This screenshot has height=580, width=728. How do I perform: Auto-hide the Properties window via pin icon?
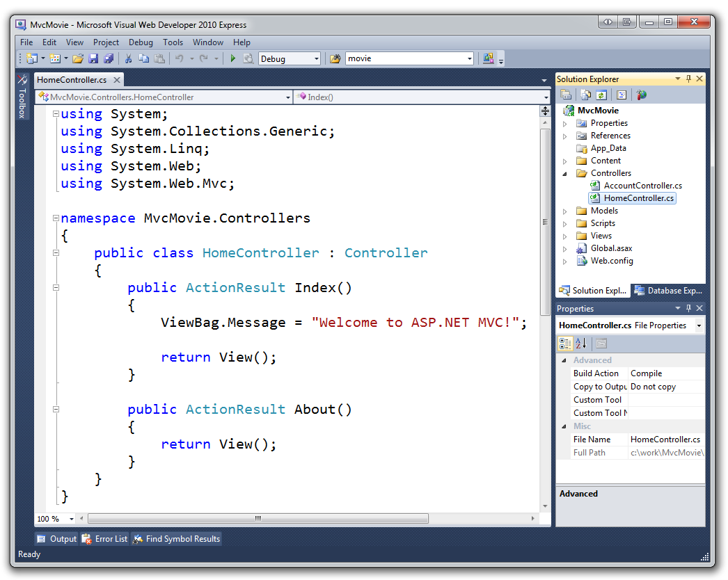pos(688,308)
